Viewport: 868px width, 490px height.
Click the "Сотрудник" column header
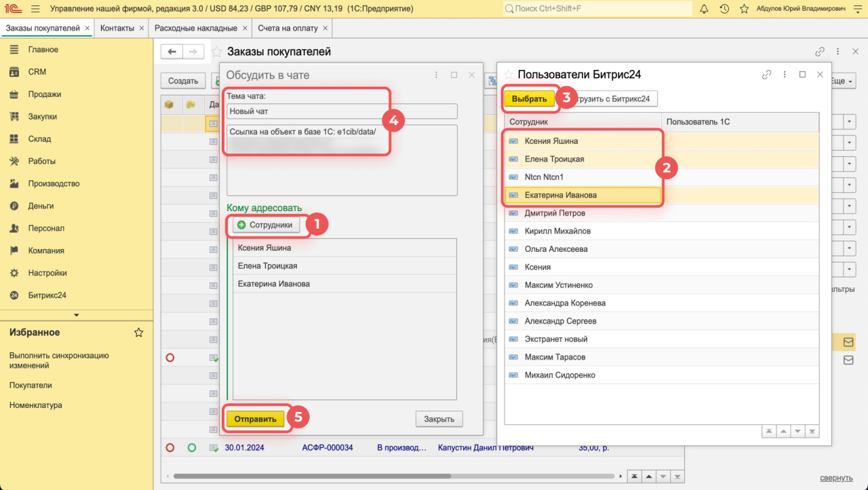tap(583, 122)
